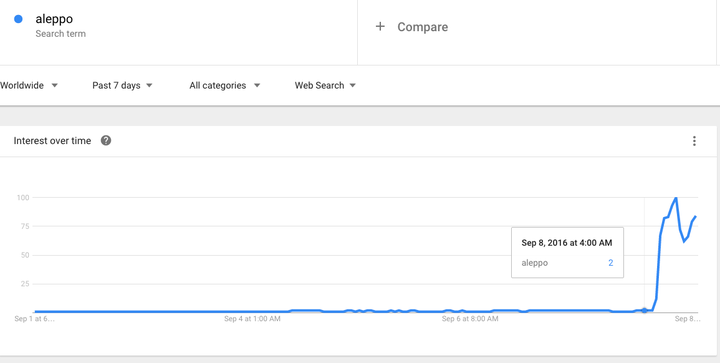Open the Worldwide region dropdown
The width and height of the screenshot is (720, 363).
(28, 85)
